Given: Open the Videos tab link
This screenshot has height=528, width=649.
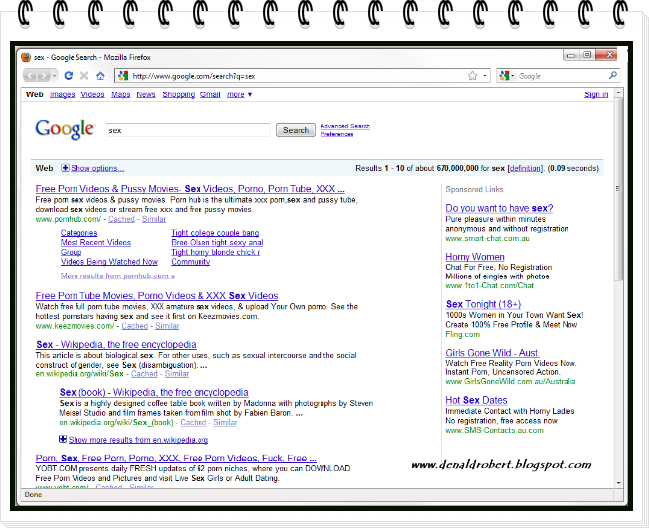Looking at the screenshot, I should point(92,94).
